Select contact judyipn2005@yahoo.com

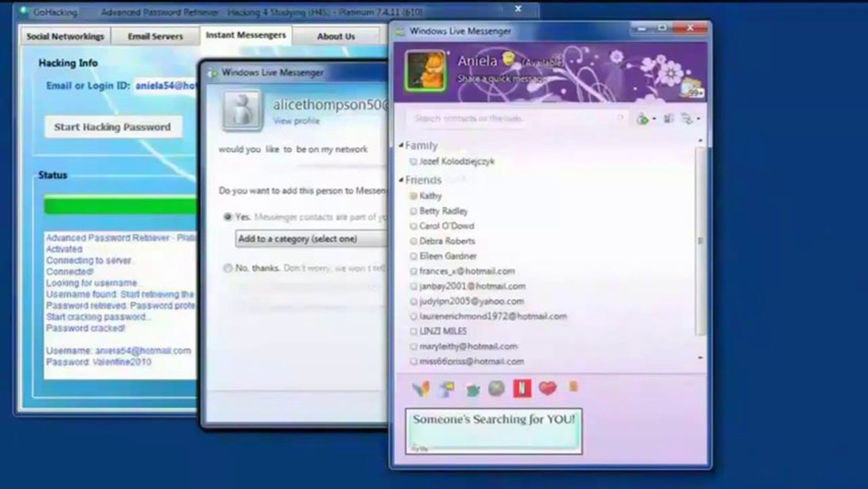[472, 301]
